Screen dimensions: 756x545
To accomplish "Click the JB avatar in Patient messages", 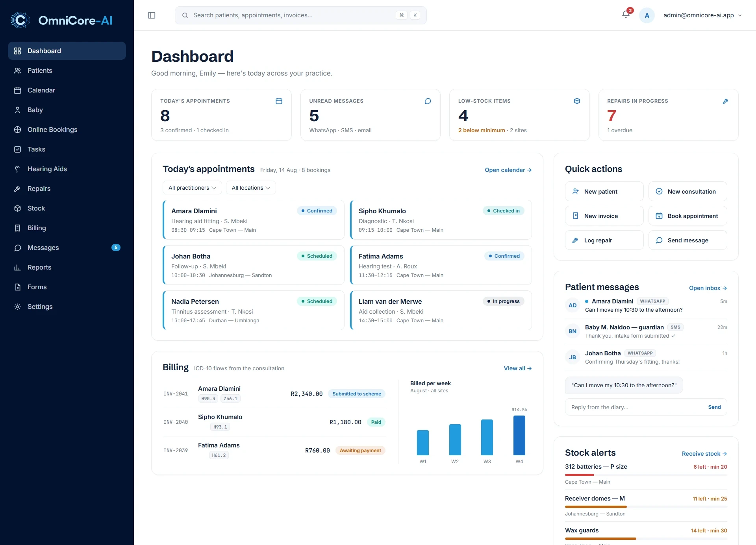I will 573,357.
